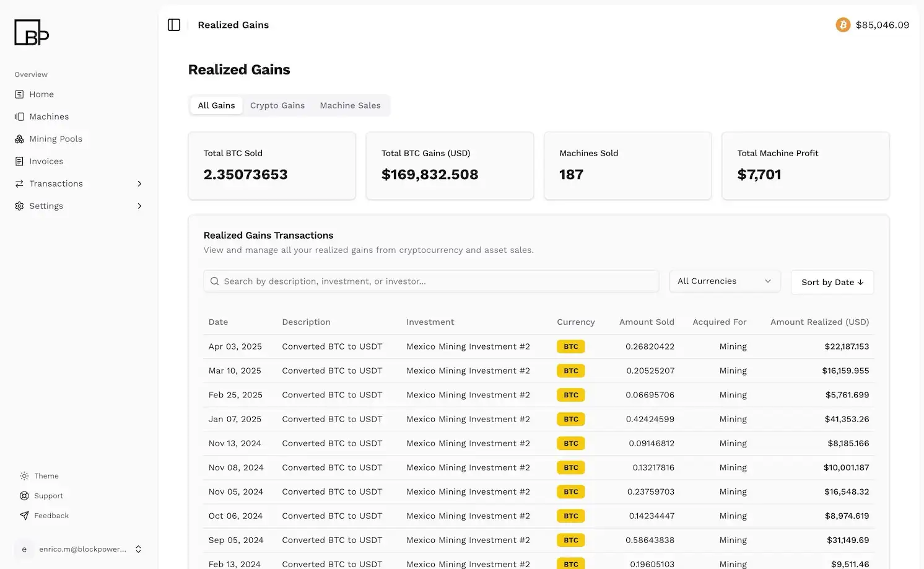The width and height of the screenshot is (924, 569).
Task: Click the Currency column header
Action: (576, 322)
